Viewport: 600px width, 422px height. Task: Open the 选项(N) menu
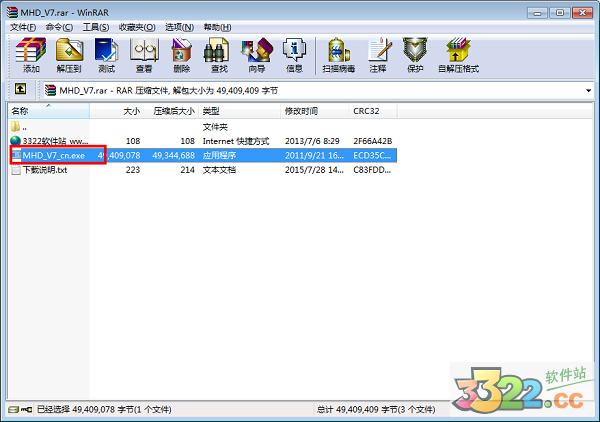pos(179,27)
